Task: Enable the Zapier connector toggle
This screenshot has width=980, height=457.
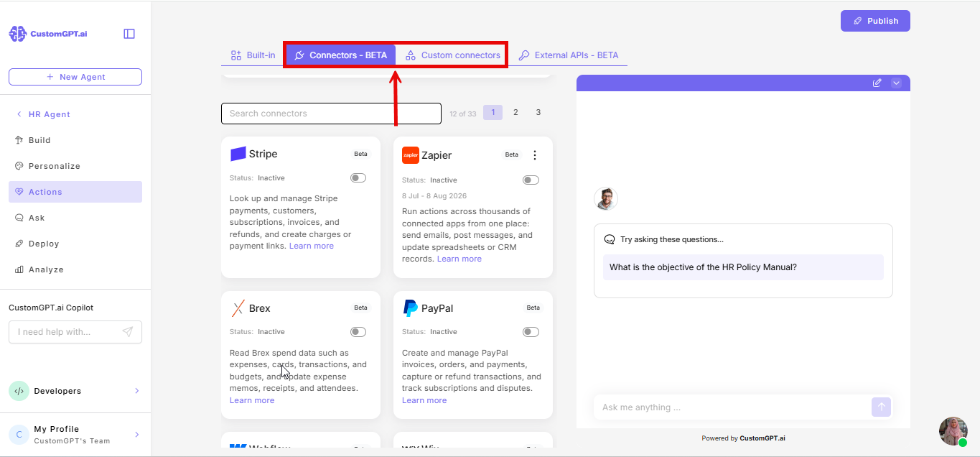Action: pos(531,180)
